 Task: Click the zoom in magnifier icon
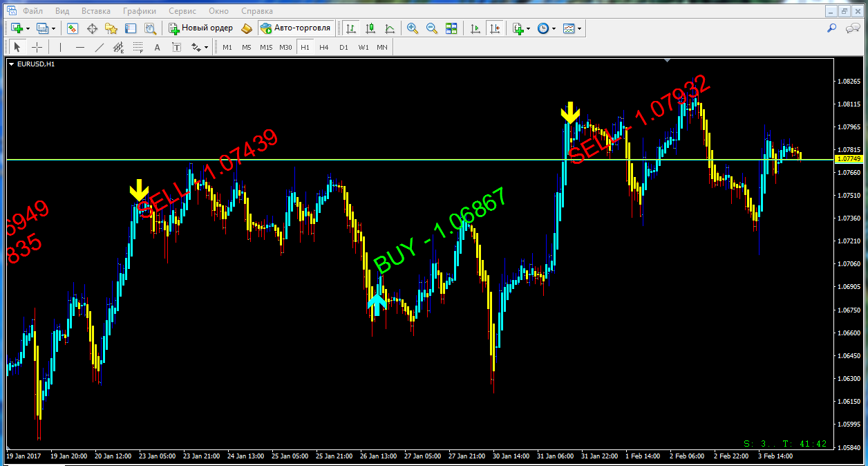[x=413, y=28]
